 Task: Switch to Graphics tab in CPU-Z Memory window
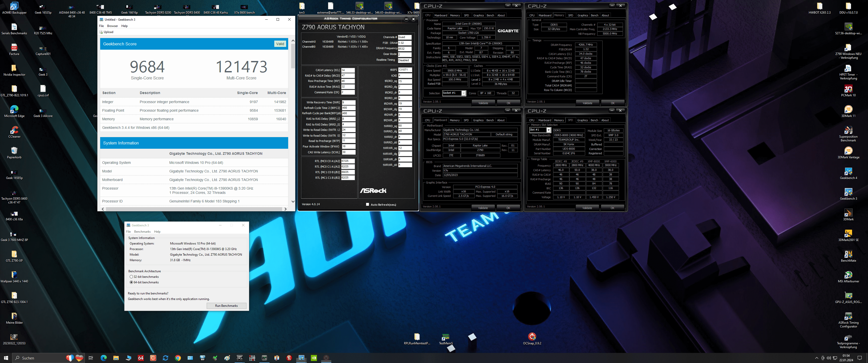583,15
